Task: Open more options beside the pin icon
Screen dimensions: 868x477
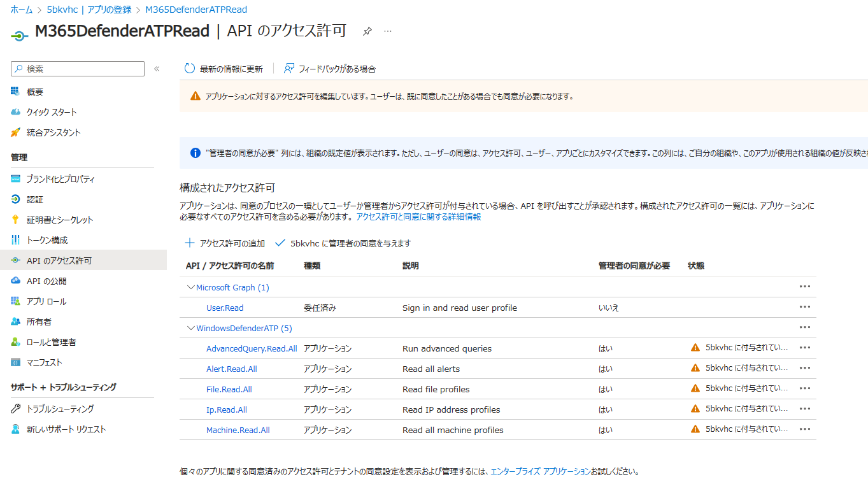Action: pyautogui.click(x=388, y=30)
